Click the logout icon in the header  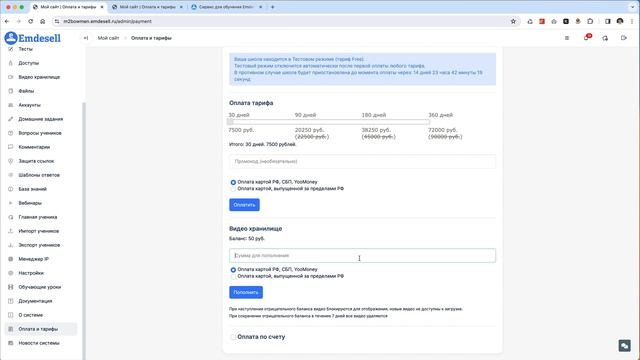[x=624, y=38]
